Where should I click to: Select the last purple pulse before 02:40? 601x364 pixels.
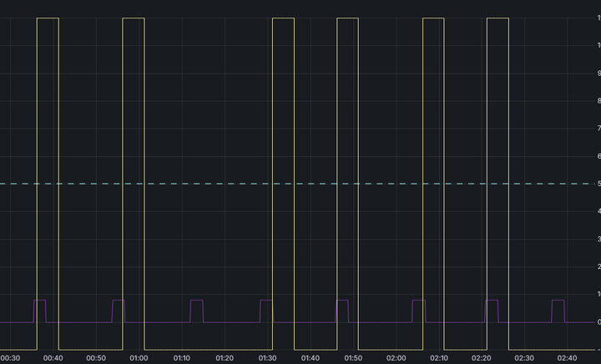[558, 301]
